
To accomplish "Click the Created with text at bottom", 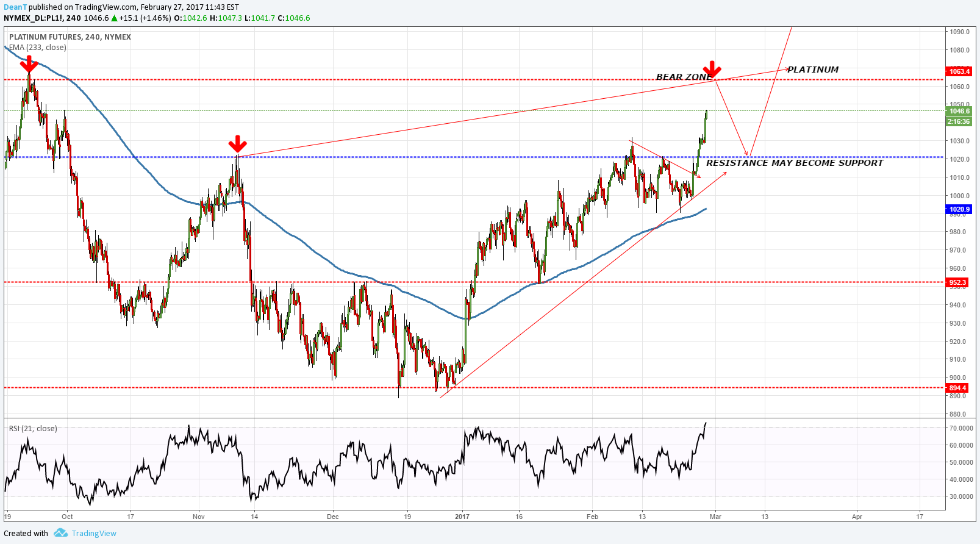I will pyautogui.click(x=26, y=533).
